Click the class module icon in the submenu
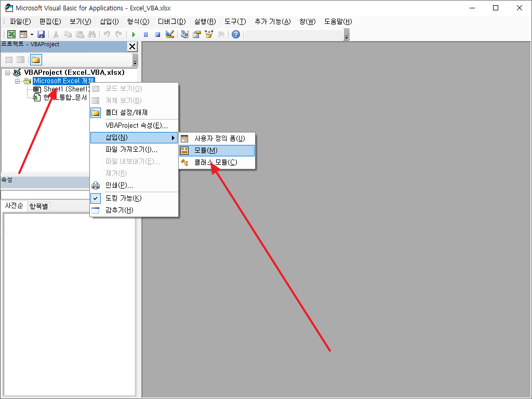This screenshot has width=532, height=399. (x=184, y=163)
